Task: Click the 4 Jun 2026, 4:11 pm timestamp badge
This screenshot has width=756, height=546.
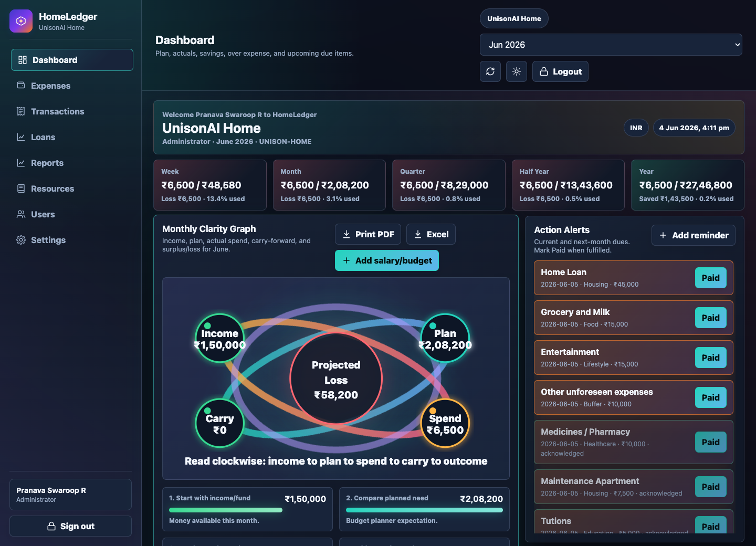Action: coord(694,128)
